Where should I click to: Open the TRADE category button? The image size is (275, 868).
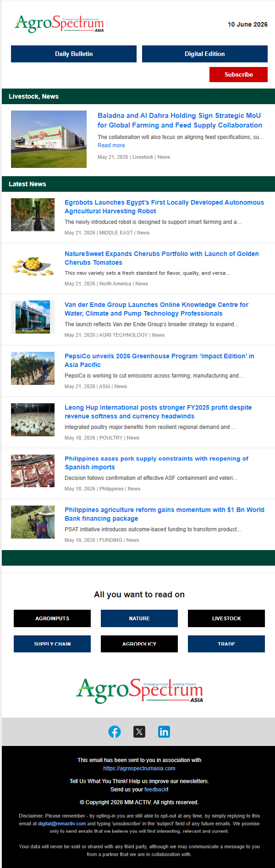tap(226, 644)
